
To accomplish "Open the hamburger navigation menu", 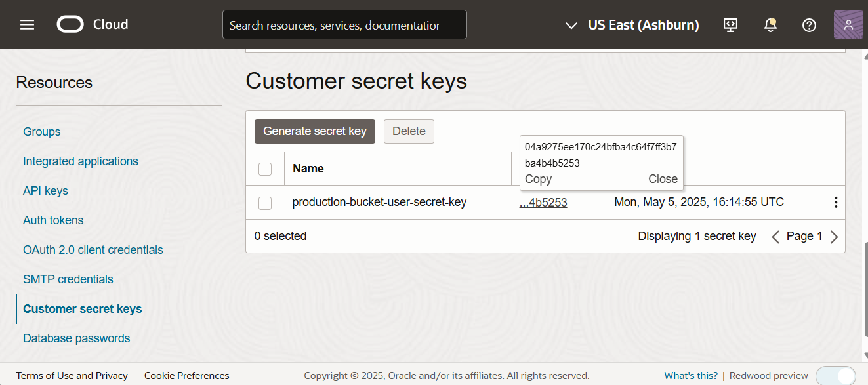I will (27, 25).
